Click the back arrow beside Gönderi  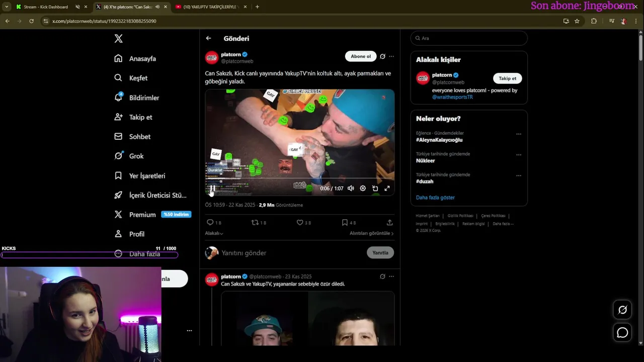pos(208,38)
